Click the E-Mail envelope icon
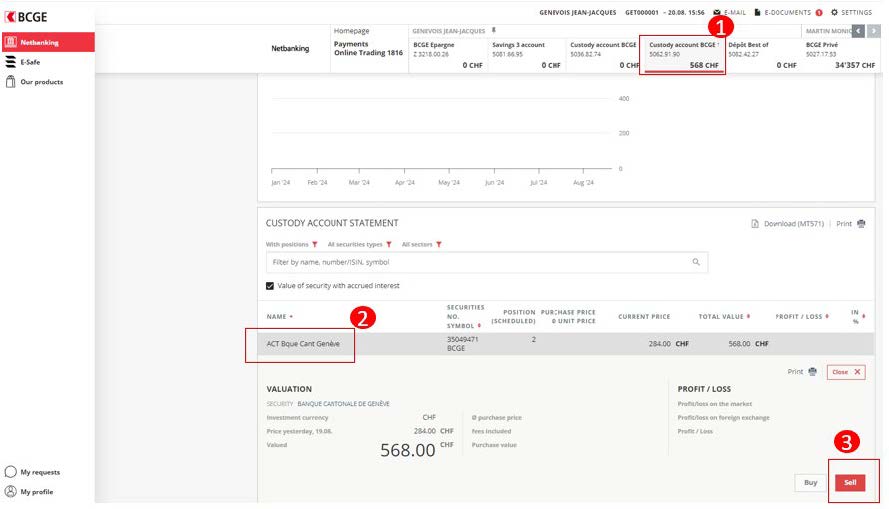Screen dimensions: 889x509 (x=717, y=12)
